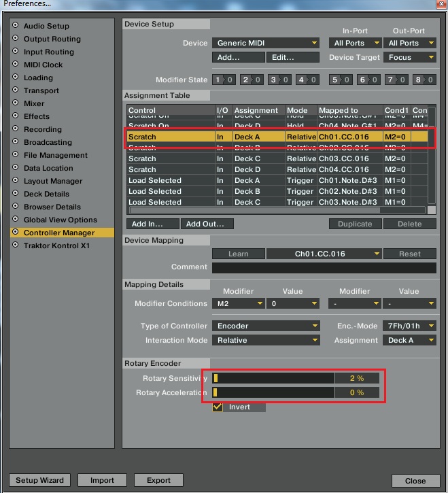
Task: Open Recording preferences
Action: 42,129
